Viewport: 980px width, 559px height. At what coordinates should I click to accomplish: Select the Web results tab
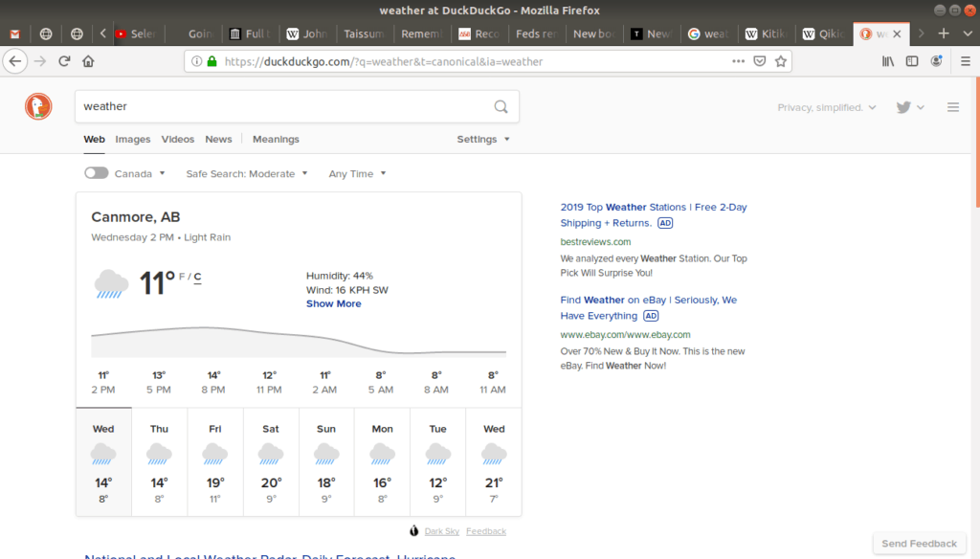tap(95, 140)
